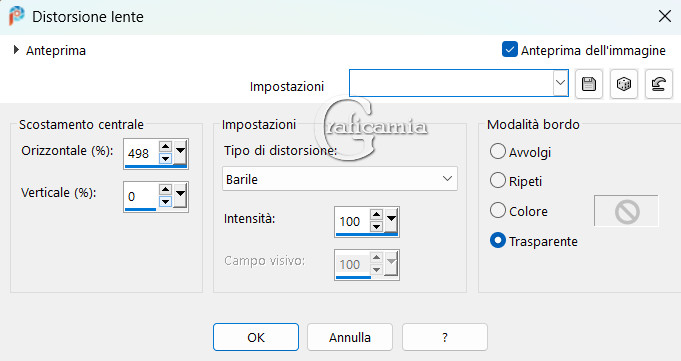Select the Avvolgi radio button
The height and width of the screenshot is (361, 681).
click(498, 152)
